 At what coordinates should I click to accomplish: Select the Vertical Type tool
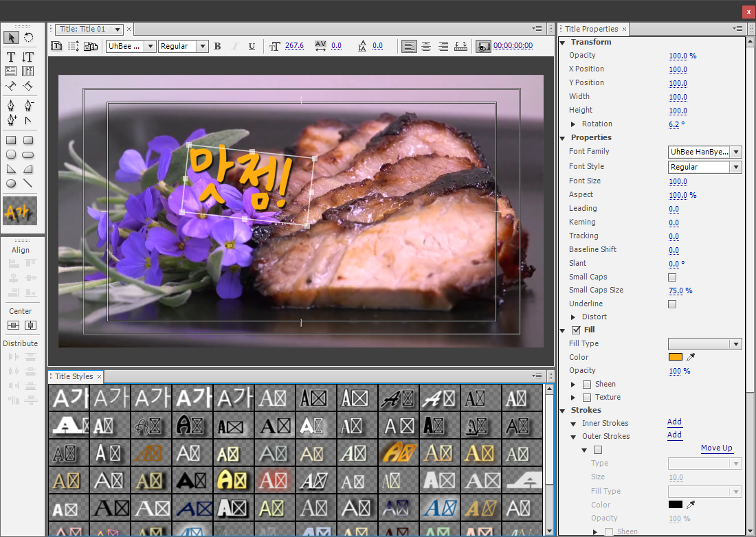(x=28, y=57)
